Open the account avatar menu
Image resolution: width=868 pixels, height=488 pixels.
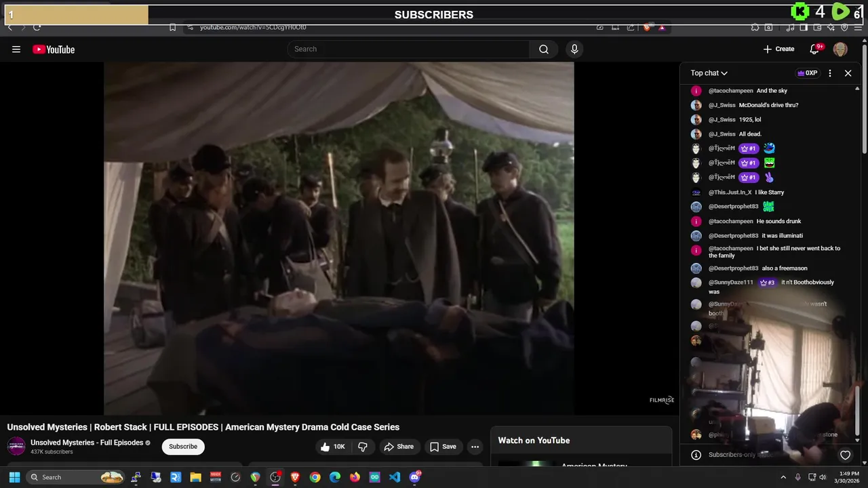(840, 49)
